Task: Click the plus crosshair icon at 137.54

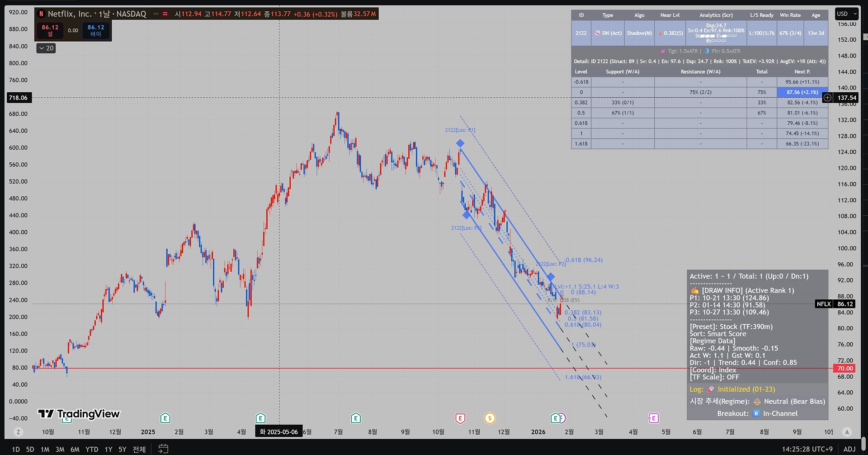Action: (827, 98)
